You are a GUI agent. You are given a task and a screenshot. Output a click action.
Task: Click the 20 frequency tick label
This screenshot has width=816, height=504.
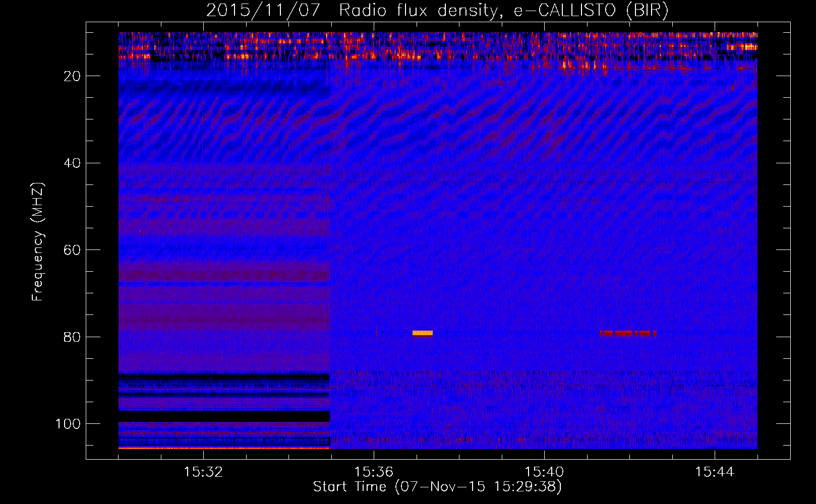(x=72, y=76)
